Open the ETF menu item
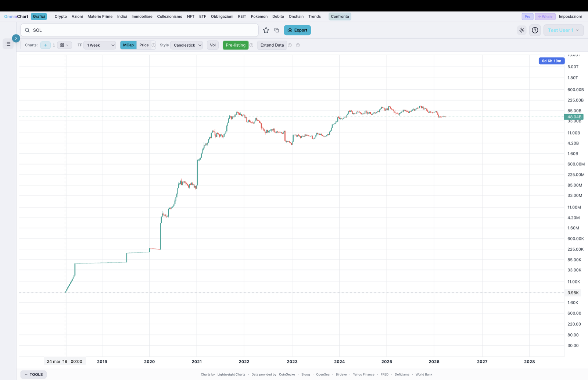This screenshot has height=380, width=588. pyautogui.click(x=202, y=17)
